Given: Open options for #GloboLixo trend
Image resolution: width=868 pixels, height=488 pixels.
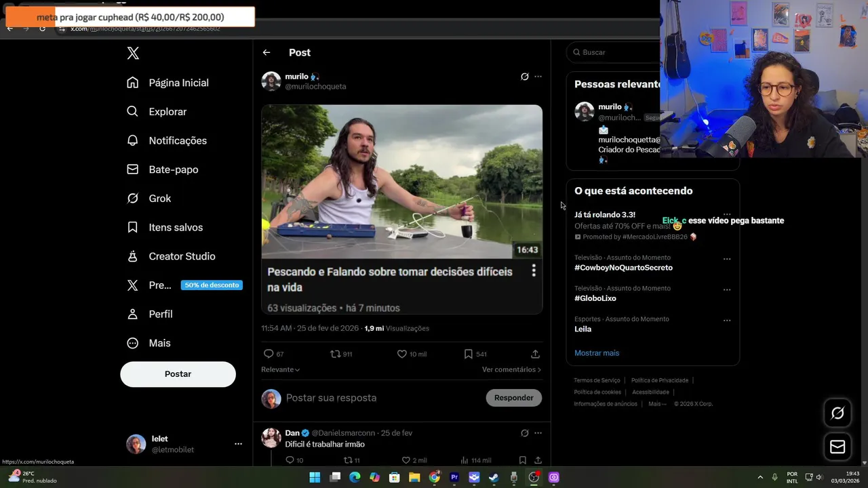Looking at the screenshot, I should tap(727, 289).
